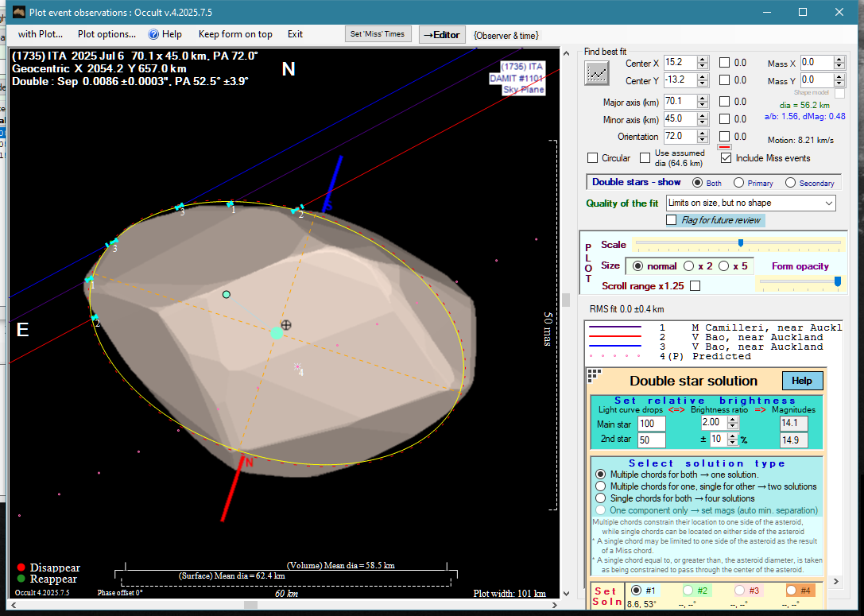Click the red line swatch below Orientation checkbox

[x=723, y=146]
